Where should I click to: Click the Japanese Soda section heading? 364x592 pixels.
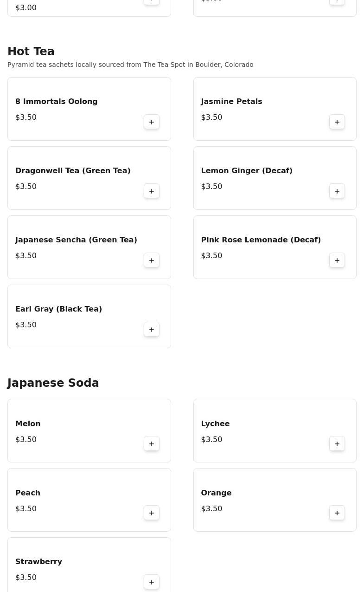coord(53,383)
